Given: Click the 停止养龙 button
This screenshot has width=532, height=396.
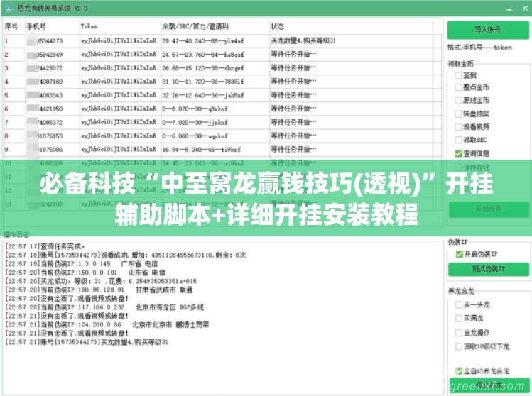Looking at the screenshot, I should tap(489, 385).
